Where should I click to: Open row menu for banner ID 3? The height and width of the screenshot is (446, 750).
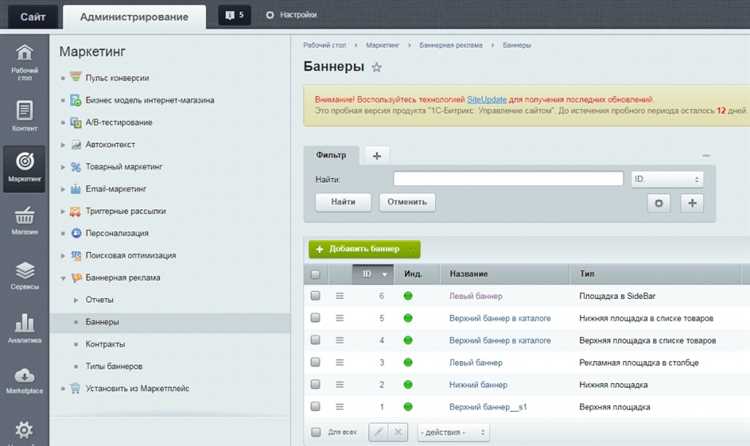tap(340, 363)
